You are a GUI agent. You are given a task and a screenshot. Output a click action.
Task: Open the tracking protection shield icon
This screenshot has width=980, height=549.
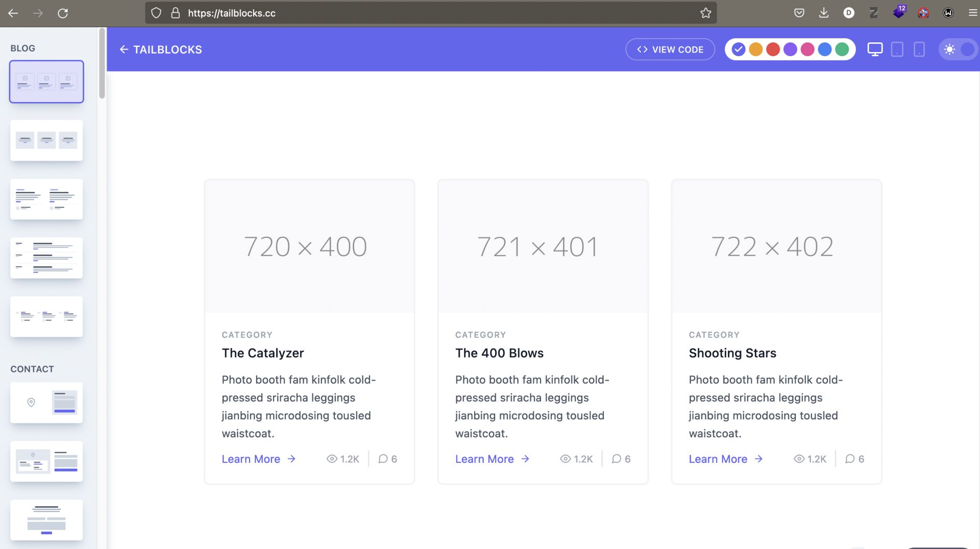pos(156,13)
